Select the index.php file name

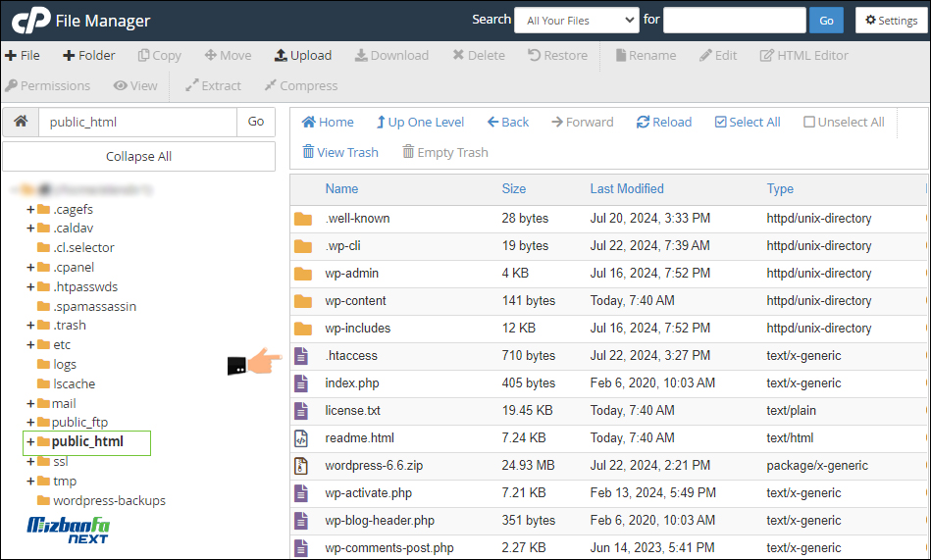click(x=352, y=383)
